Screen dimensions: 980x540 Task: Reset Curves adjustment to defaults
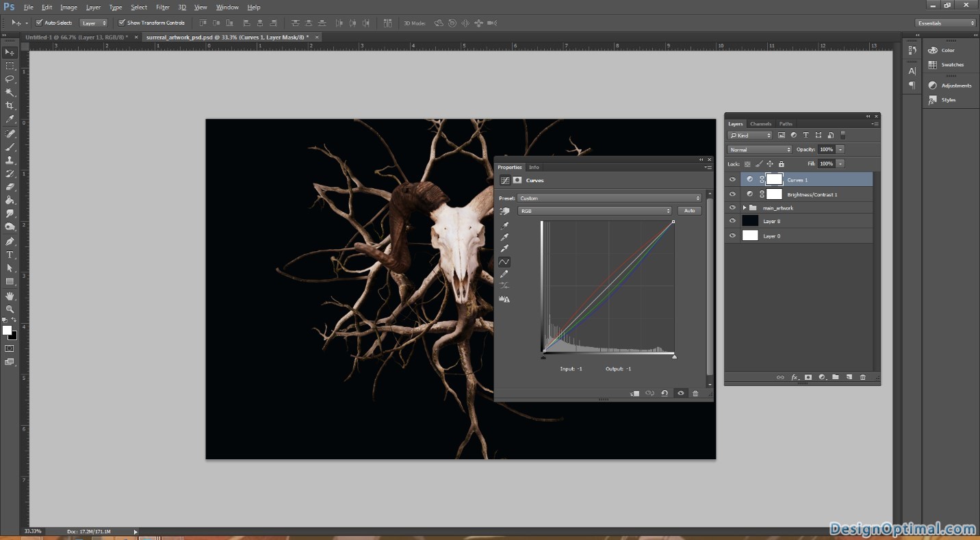click(x=665, y=393)
